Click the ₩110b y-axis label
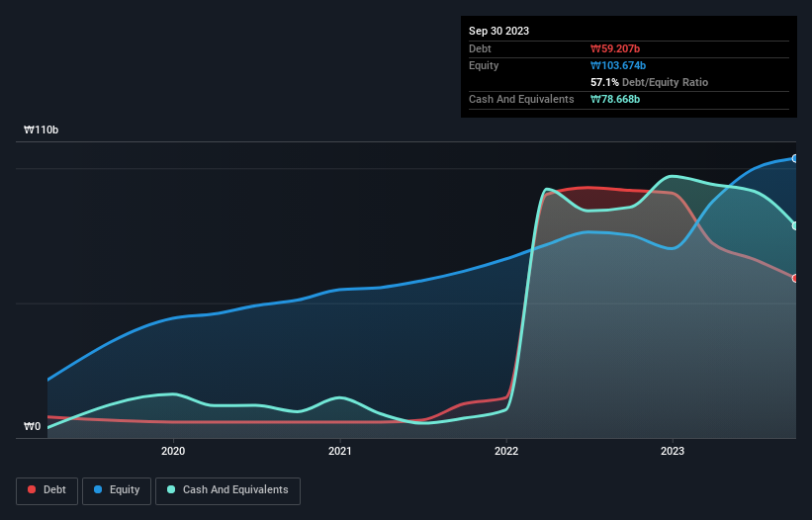The width and height of the screenshot is (812, 520). click(41, 130)
